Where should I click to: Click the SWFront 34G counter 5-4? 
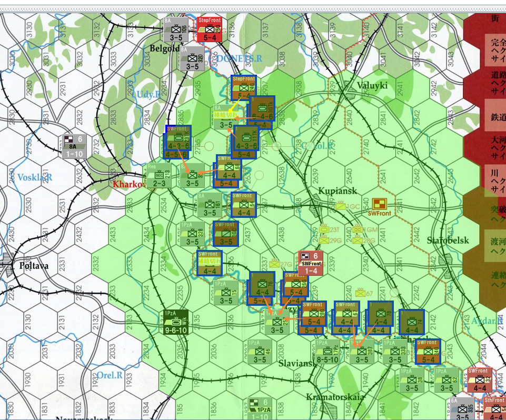click(x=428, y=352)
